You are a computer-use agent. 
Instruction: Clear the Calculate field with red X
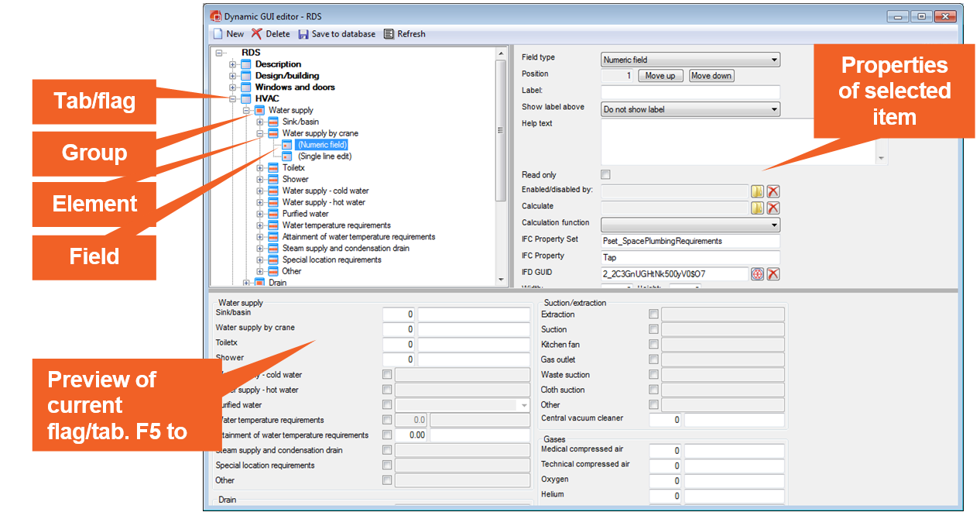[773, 208]
